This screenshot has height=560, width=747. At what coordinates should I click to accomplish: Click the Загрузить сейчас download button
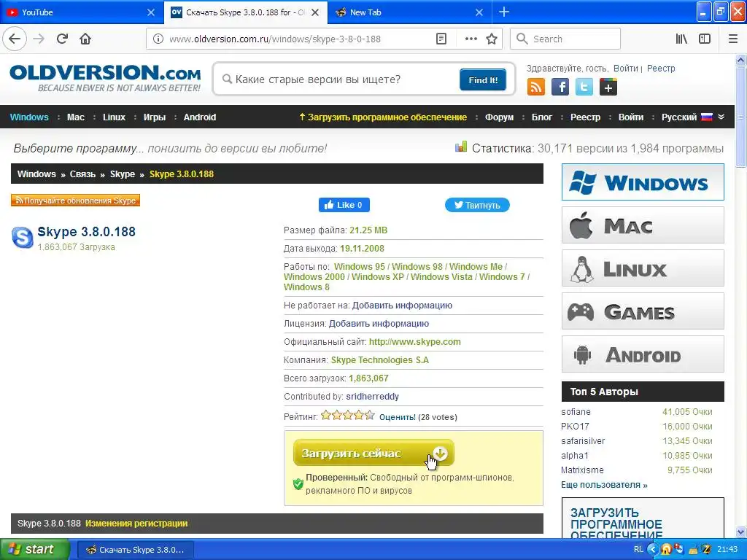373,453
